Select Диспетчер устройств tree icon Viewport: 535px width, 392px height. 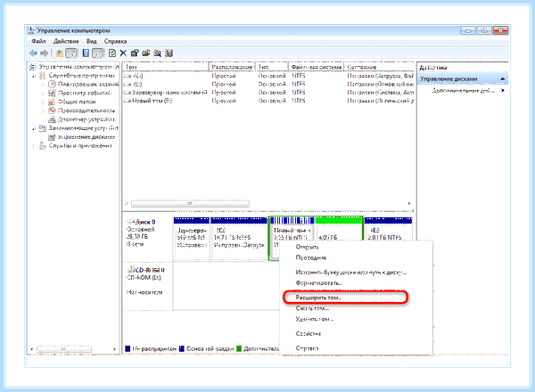tap(52, 119)
